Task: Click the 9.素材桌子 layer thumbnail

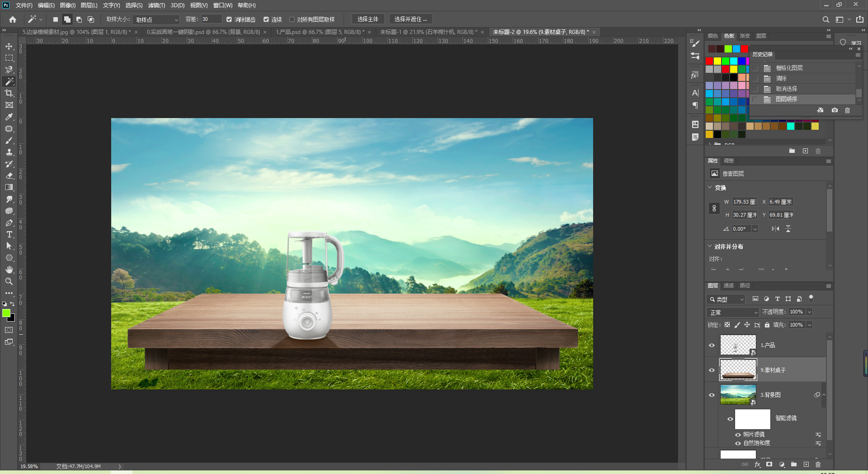Action: (738, 370)
